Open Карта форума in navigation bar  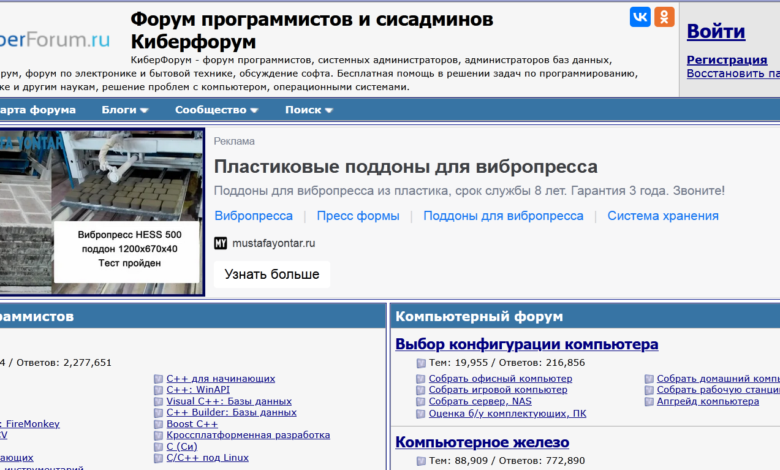38,110
